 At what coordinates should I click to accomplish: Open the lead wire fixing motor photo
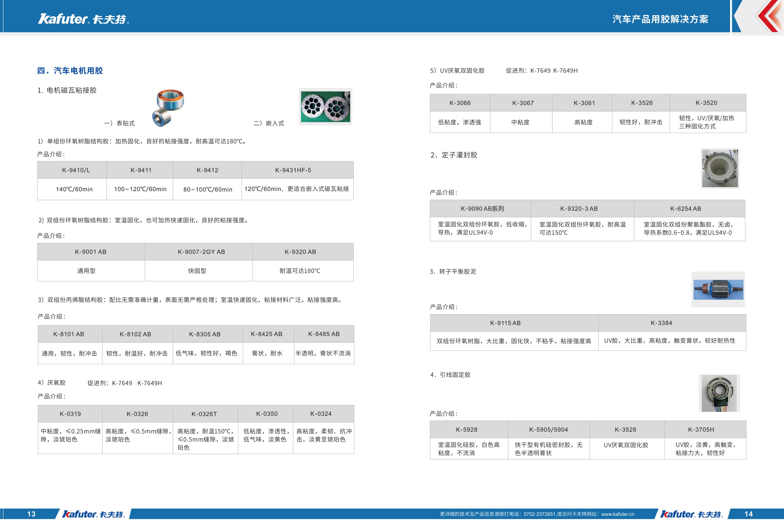[x=719, y=393]
